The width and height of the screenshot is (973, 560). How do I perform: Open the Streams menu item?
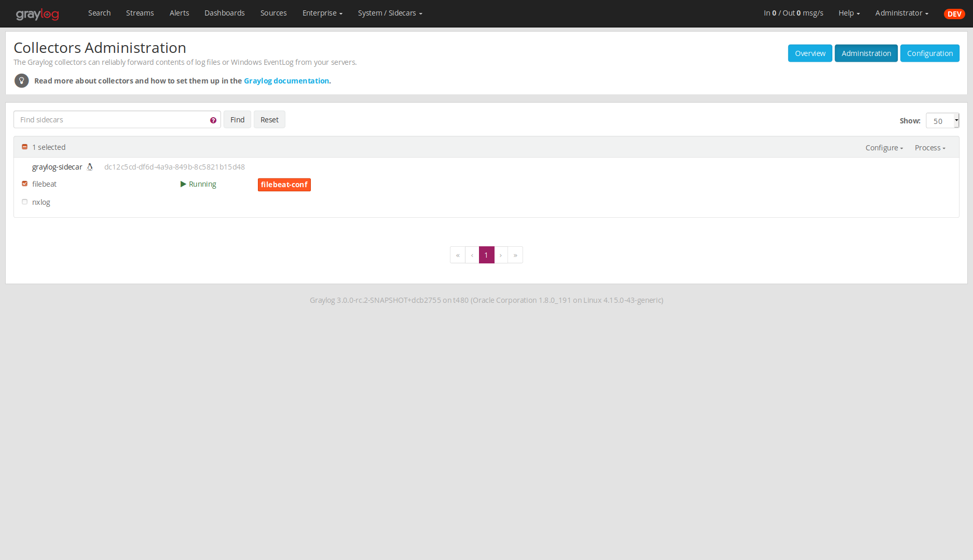[x=140, y=13]
